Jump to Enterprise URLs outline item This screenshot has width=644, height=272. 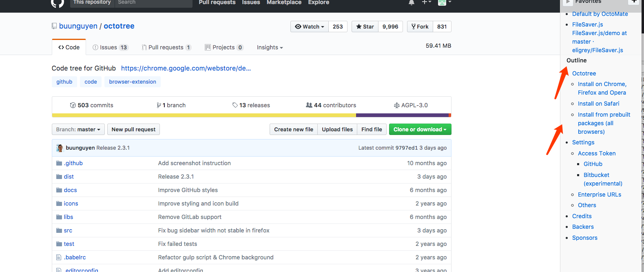tap(600, 195)
